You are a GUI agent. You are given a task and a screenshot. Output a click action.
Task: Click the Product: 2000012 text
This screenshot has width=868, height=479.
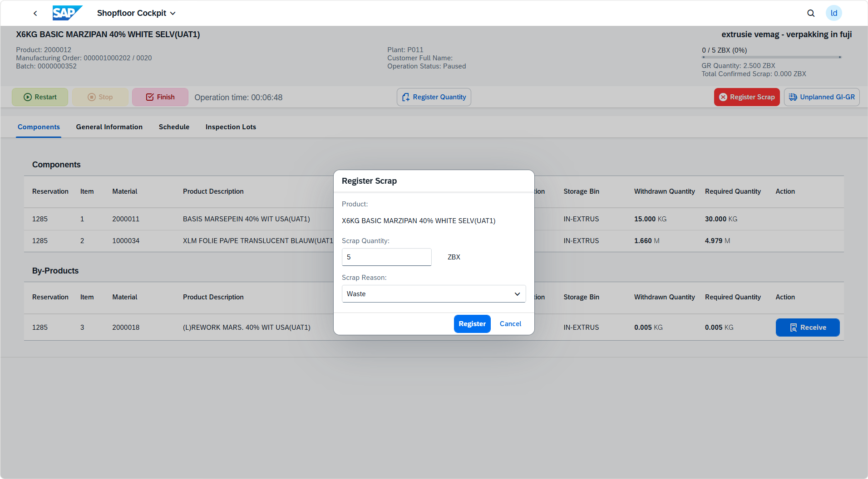point(44,50)
